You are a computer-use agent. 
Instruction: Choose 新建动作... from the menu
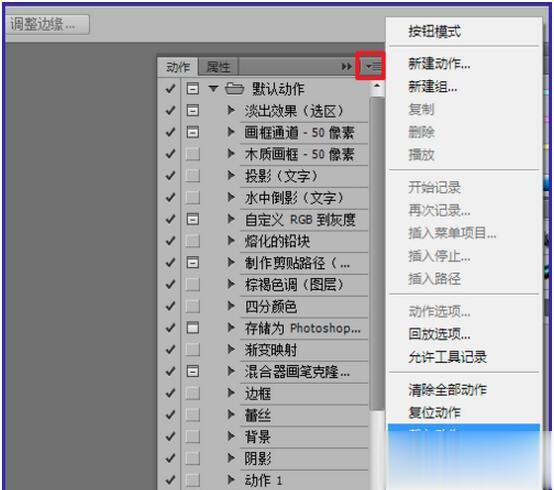click(439, 64)
